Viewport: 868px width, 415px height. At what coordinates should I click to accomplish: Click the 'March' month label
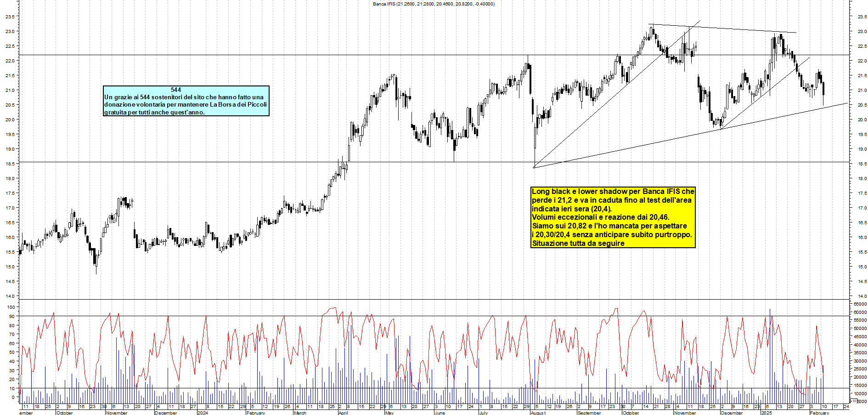point(300,413)
